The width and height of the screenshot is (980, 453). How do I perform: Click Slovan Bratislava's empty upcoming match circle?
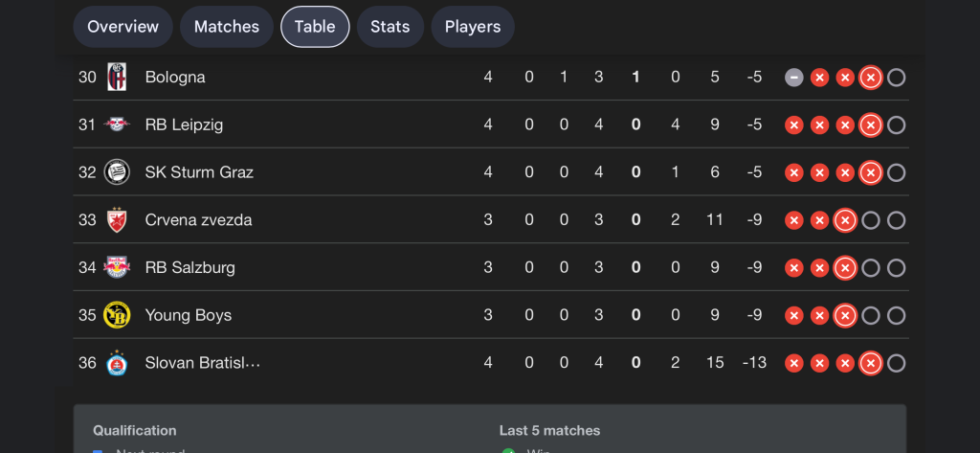[896, 363]
